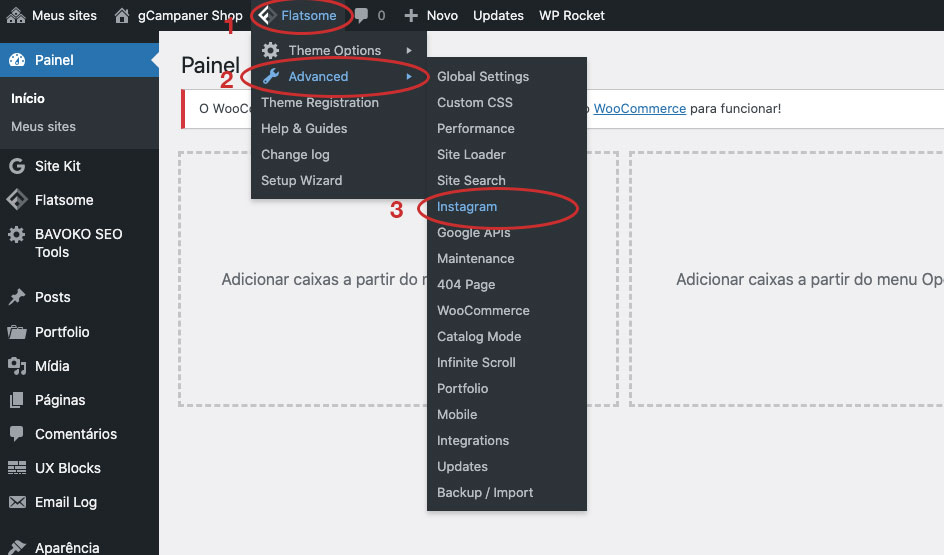Viewport: 944px width, 555px height.
Task: Open WP Rocket in the admin bar
Action: point(571,15)
